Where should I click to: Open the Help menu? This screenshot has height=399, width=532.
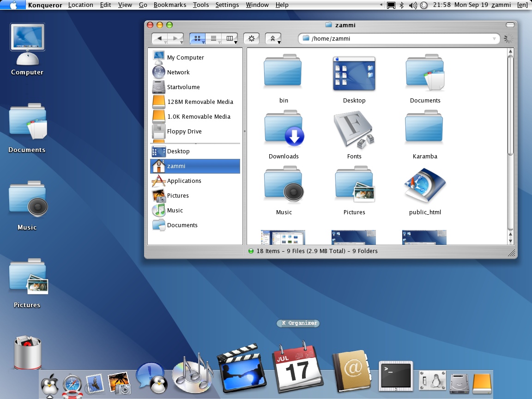(x=282, y=5)
